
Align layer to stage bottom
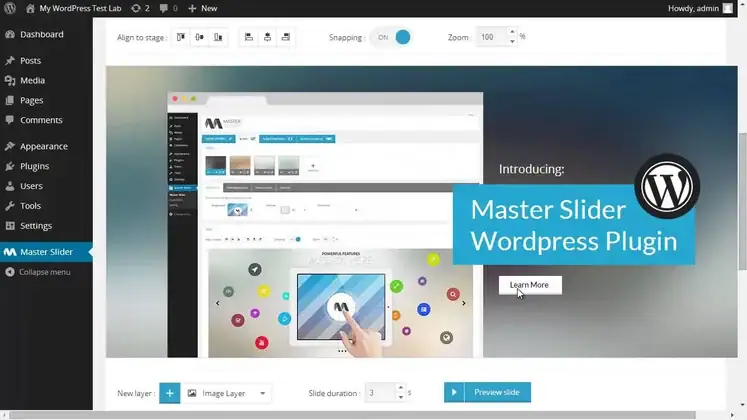point(218,37)
